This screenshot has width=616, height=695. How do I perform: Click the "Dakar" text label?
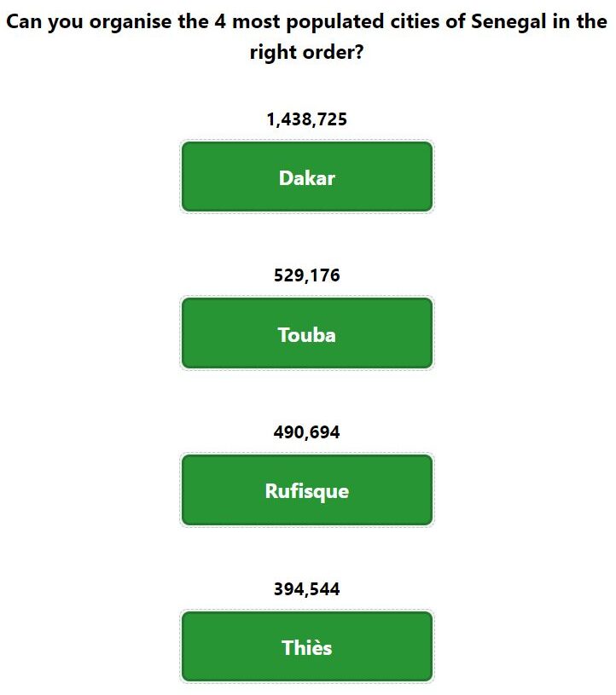(x=307, y=177)
